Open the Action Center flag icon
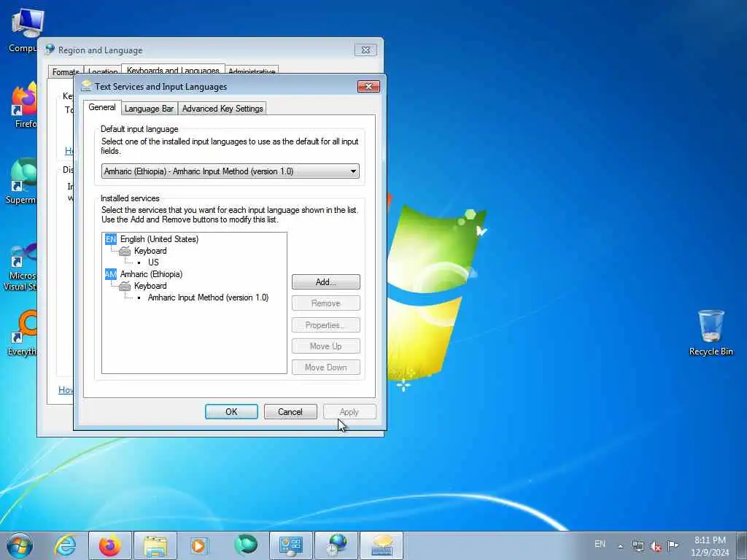The image size is (747, 560). [673, 545]
